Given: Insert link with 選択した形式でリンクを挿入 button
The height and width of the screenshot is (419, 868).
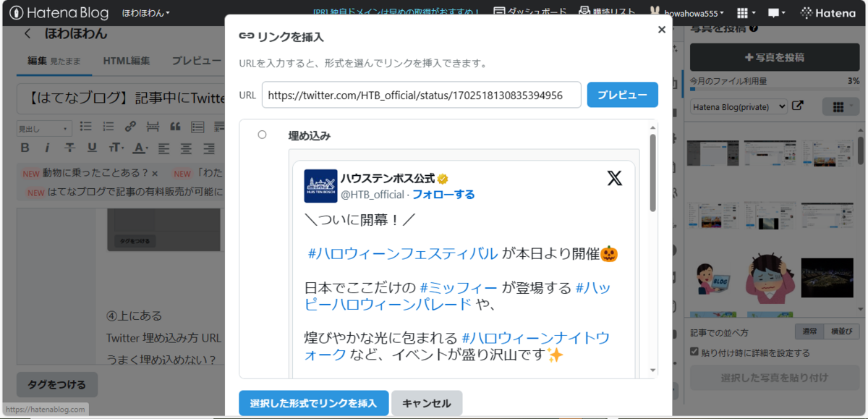Looking at the screenshot, I should pyautogui.click(x=313, y=403).
